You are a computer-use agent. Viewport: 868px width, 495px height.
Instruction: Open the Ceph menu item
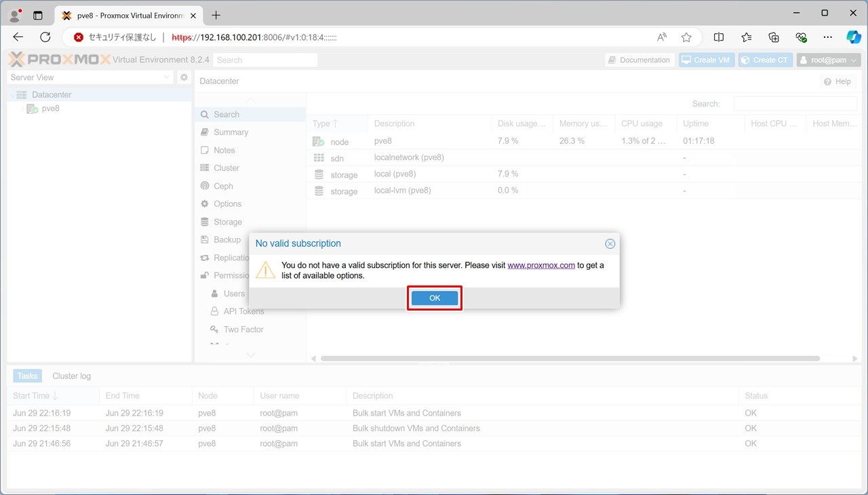click(x=223, y=186)
